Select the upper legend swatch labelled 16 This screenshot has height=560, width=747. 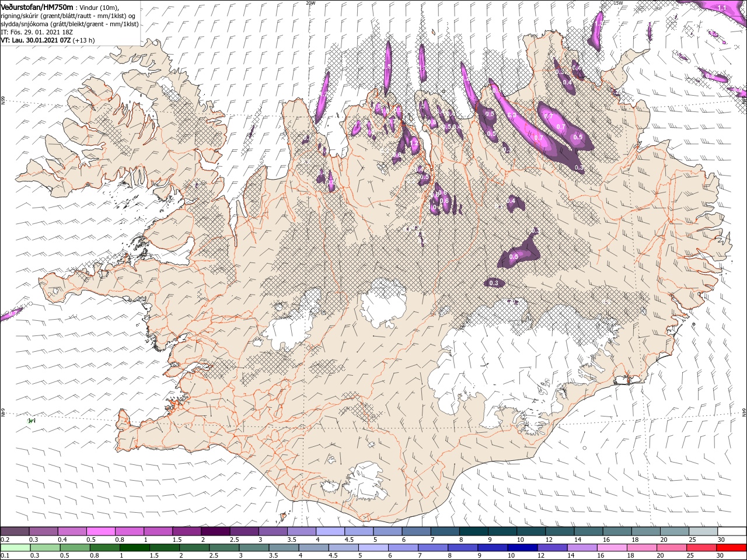[617, 531]
